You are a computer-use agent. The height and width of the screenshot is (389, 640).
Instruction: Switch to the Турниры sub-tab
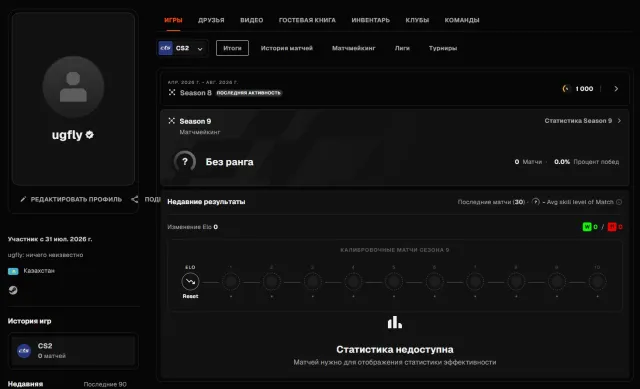pos(443,48)
